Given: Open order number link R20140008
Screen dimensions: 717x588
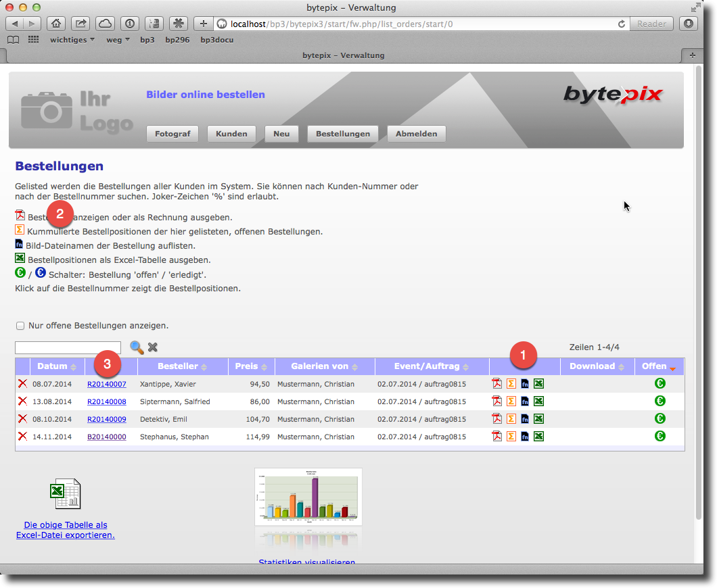Looking at the screenshot, I should click(x=107, y=401).
